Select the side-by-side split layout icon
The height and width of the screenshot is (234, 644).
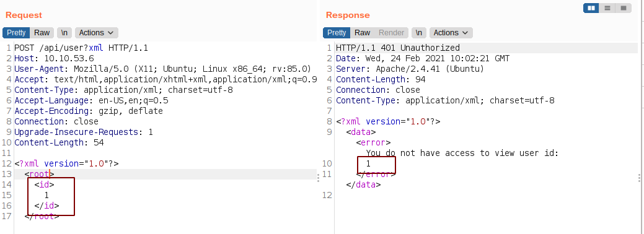[591, 8]
